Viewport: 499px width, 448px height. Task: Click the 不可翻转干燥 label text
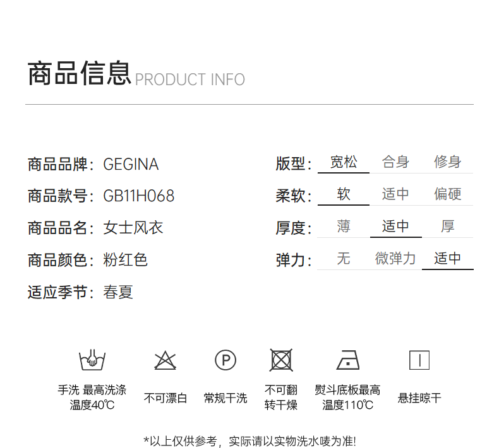point(280,398)
